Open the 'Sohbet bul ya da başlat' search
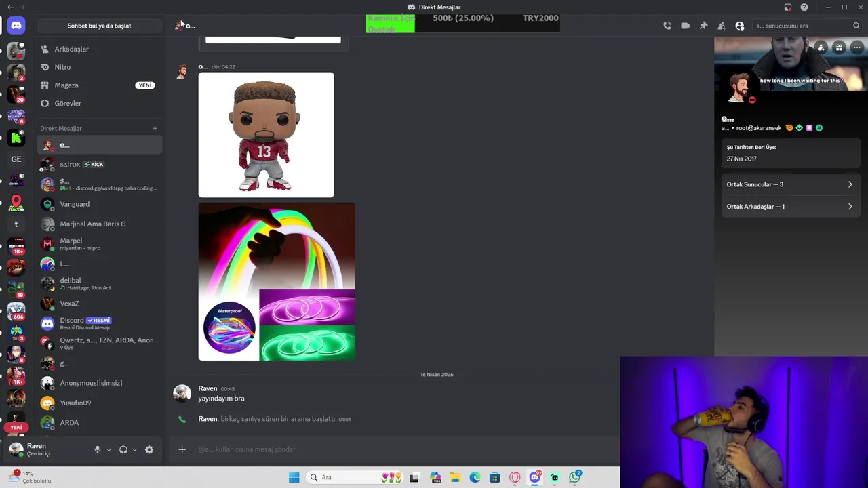This screenshot has height=488, width=868. point(99,26)
